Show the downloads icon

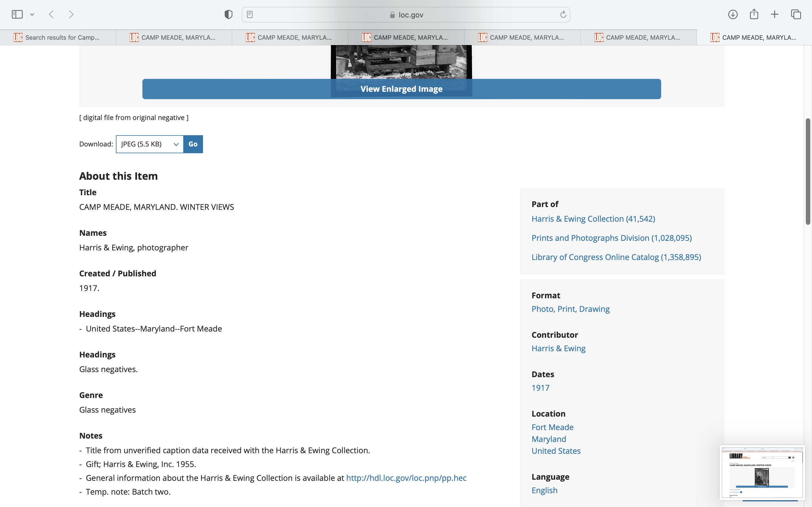[x=733, y=14]
